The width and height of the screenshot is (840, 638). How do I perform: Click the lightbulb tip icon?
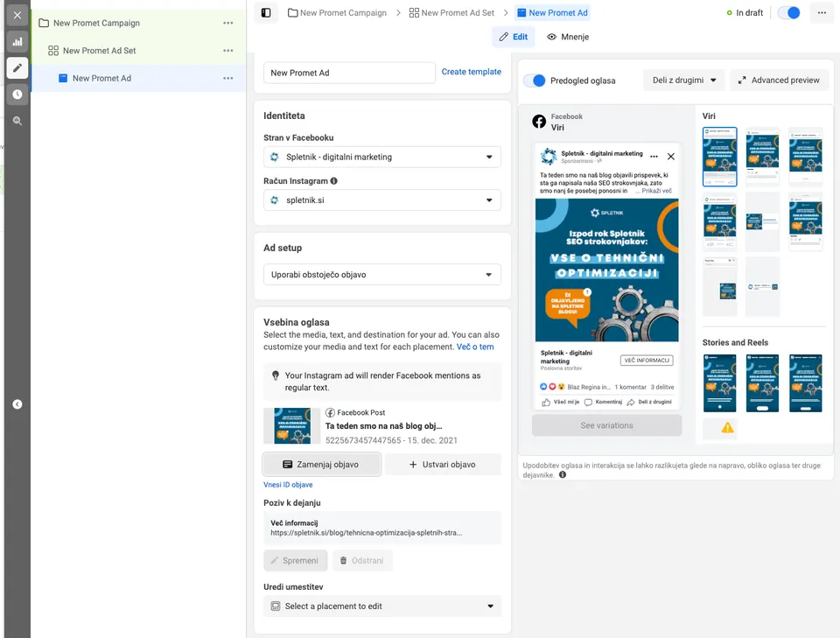pyautogui.click(x=276, y=375)
